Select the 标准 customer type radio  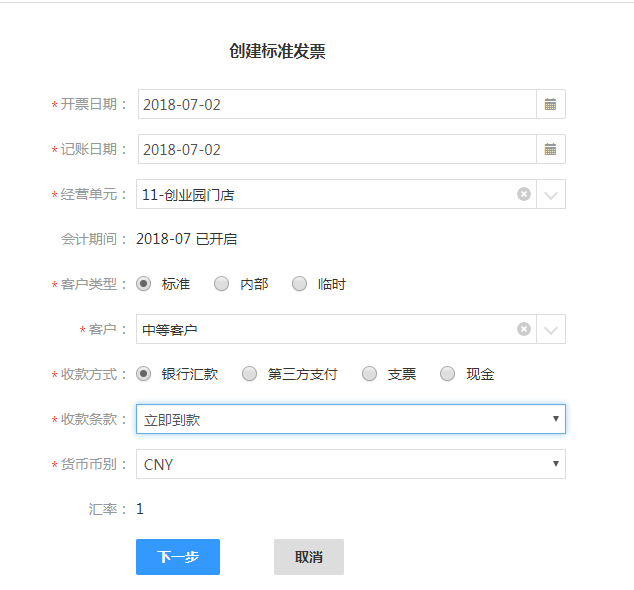143,284
